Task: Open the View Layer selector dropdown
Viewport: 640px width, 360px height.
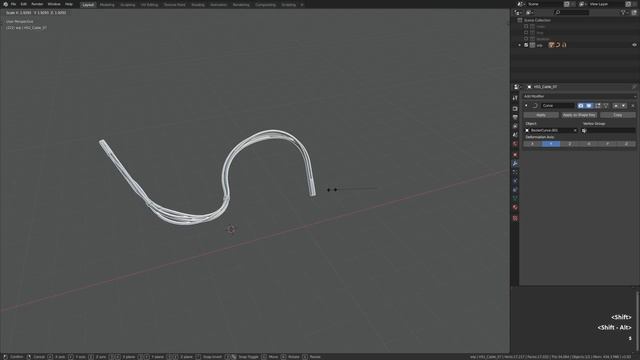Action: (x=582, y=4)
